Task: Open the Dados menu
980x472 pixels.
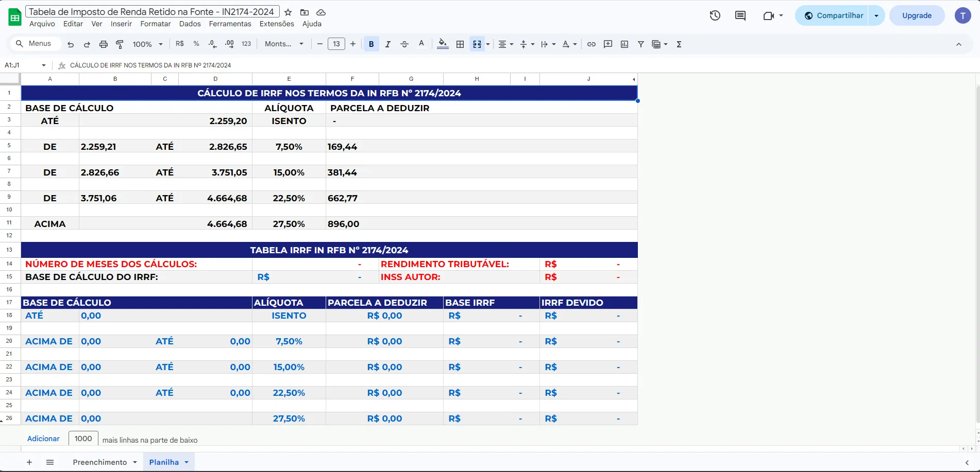Action: point(190,24)
